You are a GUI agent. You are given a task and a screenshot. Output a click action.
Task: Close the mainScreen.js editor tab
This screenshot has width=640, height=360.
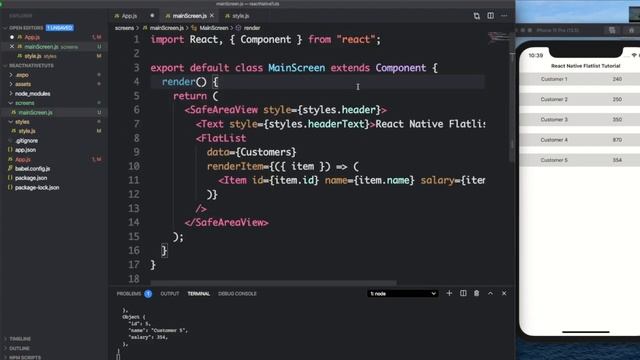[x=212, y=16]
